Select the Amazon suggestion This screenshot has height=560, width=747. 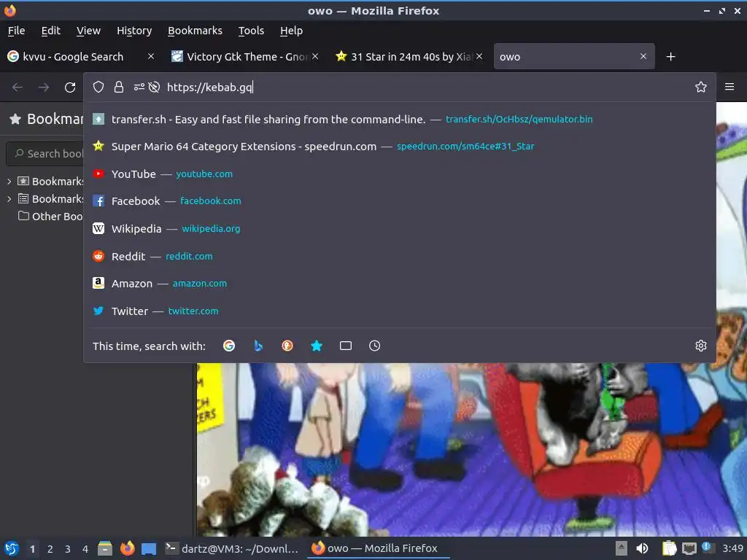[399, 284]
